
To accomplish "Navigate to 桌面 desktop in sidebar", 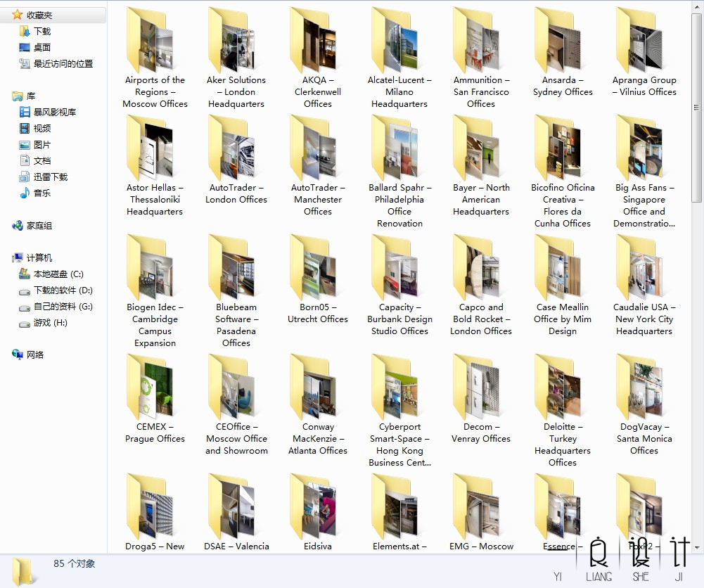I will pyautogui.click(x=35, y=47).
